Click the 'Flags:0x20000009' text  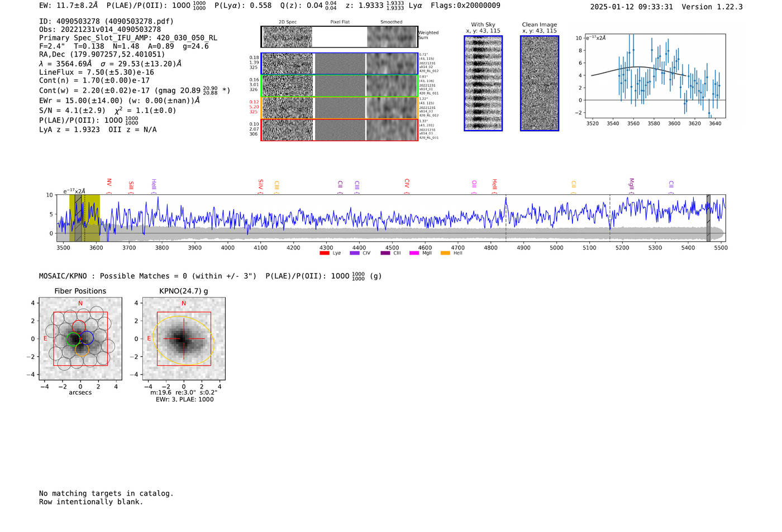coord(465,6)
